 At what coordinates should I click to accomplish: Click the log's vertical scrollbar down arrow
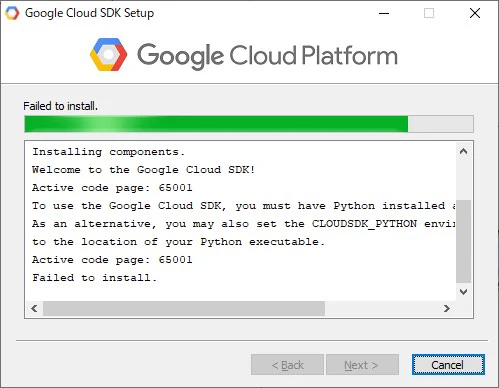click(x=463, y=292)
